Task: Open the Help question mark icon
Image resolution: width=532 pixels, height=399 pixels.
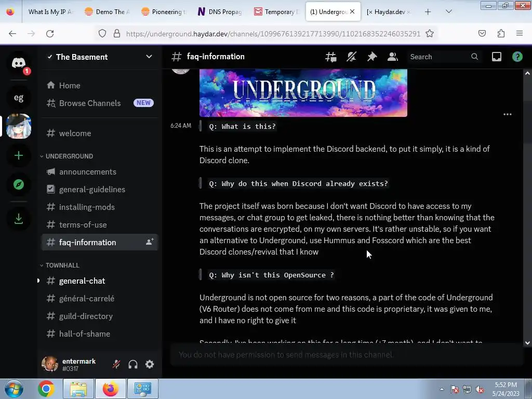Action: point(517,57)
